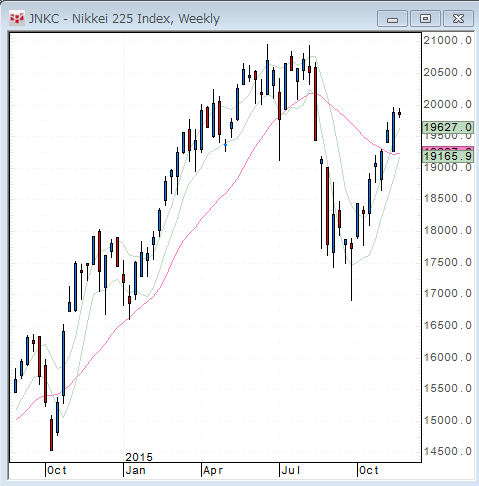Close the JNKC chart window
Viewport: 479px width, 486px height.
click(x=458, y=18)
